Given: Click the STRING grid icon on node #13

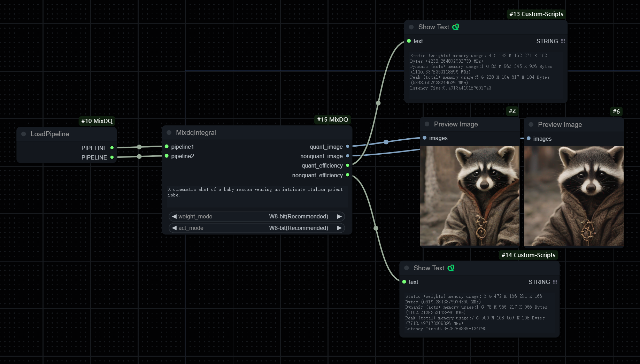Looking at the screenshot, I should click(563, 41).
